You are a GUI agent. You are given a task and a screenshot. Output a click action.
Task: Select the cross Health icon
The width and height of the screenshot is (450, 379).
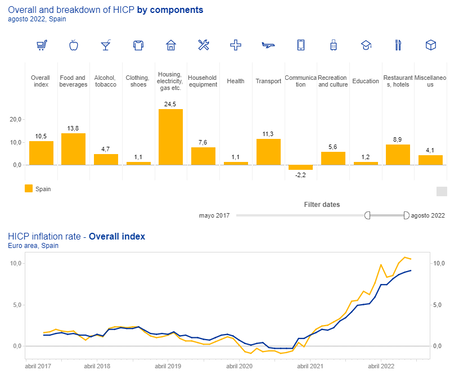point(236,45)
